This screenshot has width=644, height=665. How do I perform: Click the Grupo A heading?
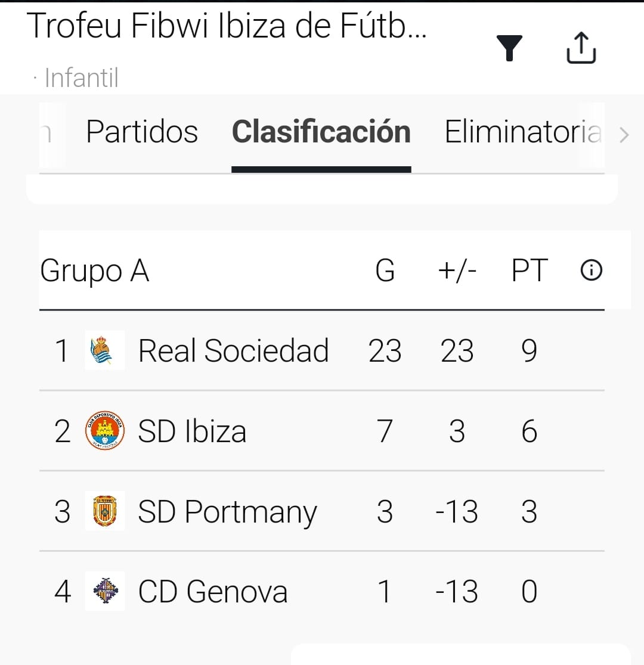coord(95,272)
